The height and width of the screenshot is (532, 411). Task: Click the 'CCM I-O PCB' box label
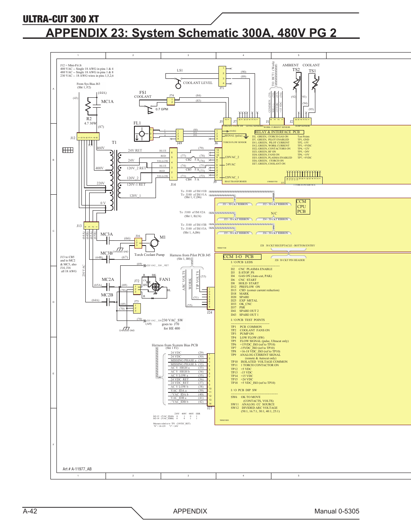(x=242, y=257)
